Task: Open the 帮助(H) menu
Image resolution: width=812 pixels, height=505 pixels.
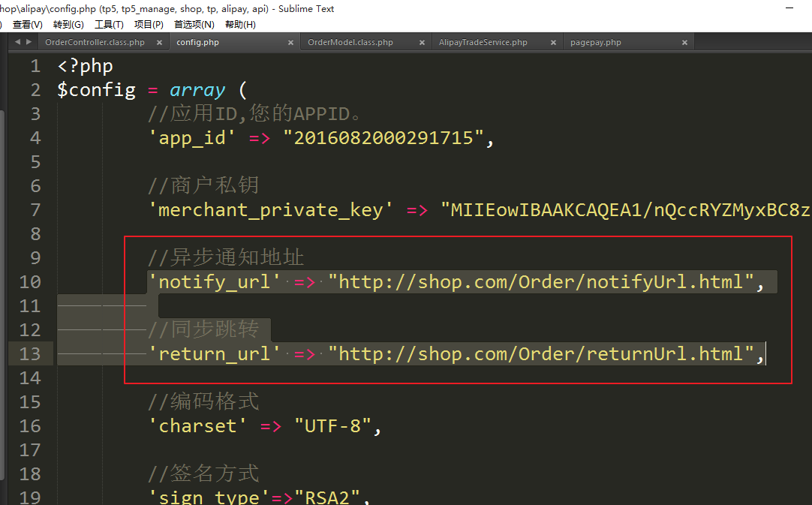Action: (240, 25)
